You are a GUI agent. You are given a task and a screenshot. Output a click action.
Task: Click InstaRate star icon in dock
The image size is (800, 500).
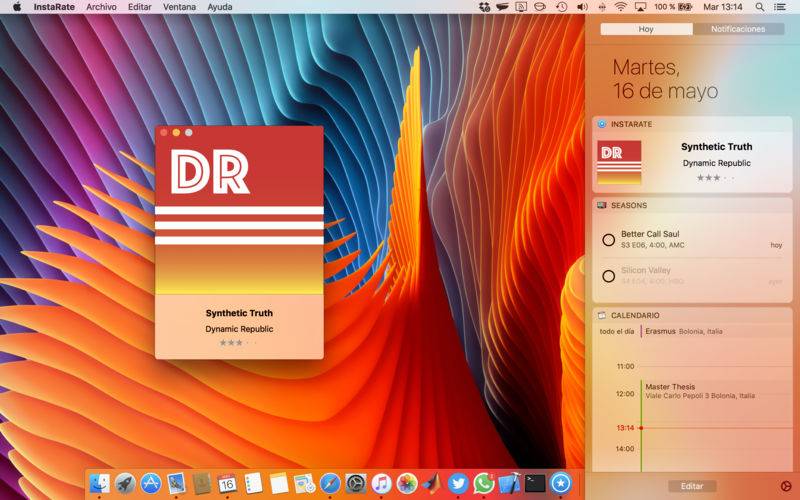tap(560, 483)
